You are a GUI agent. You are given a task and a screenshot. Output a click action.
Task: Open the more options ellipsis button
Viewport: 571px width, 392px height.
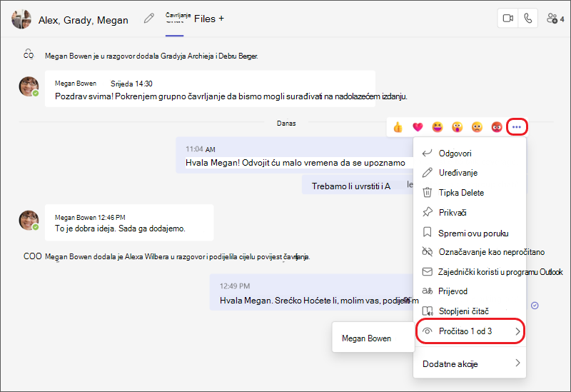point(516,127)
